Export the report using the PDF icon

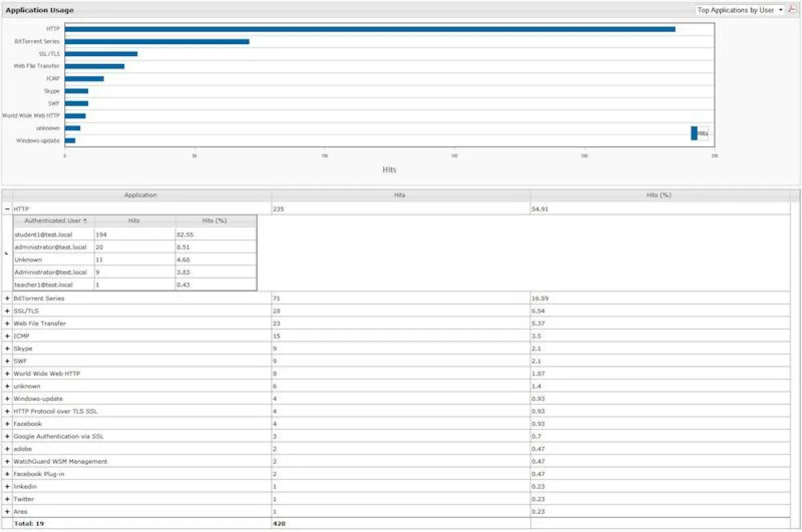pos(792,10)
